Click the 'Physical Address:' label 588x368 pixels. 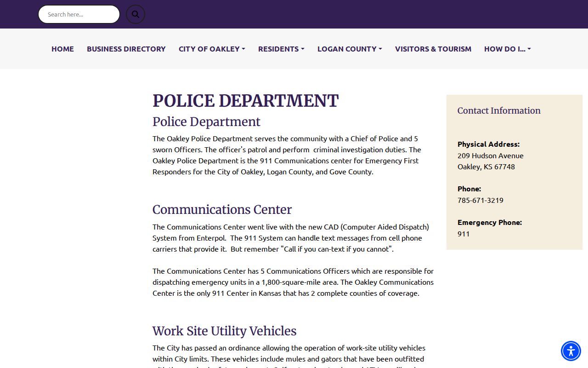click(488, 144)
